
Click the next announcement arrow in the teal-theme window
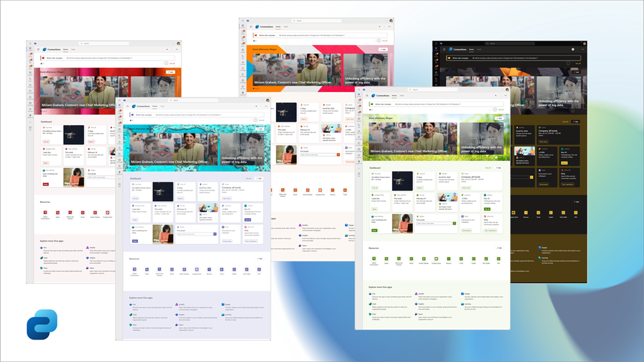255,120
